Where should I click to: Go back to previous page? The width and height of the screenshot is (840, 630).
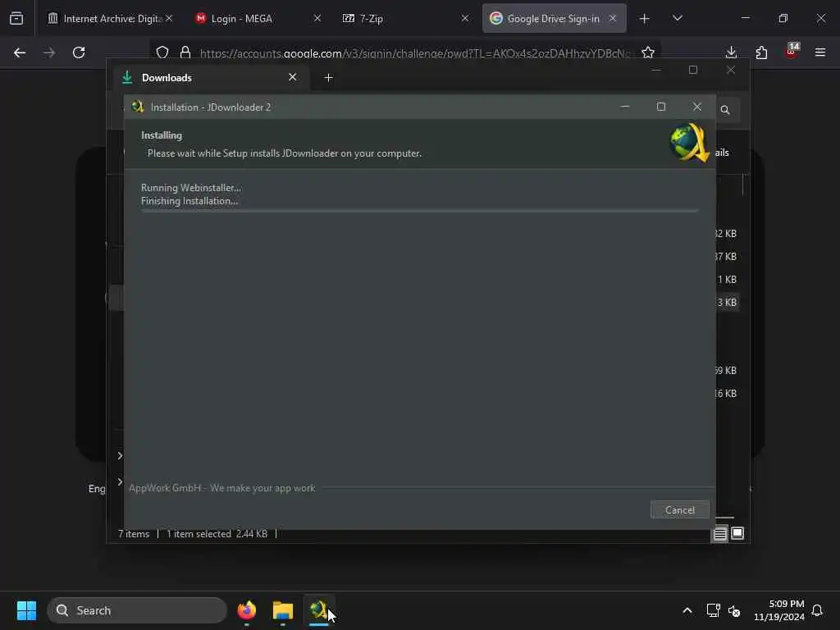coord(20,52)
